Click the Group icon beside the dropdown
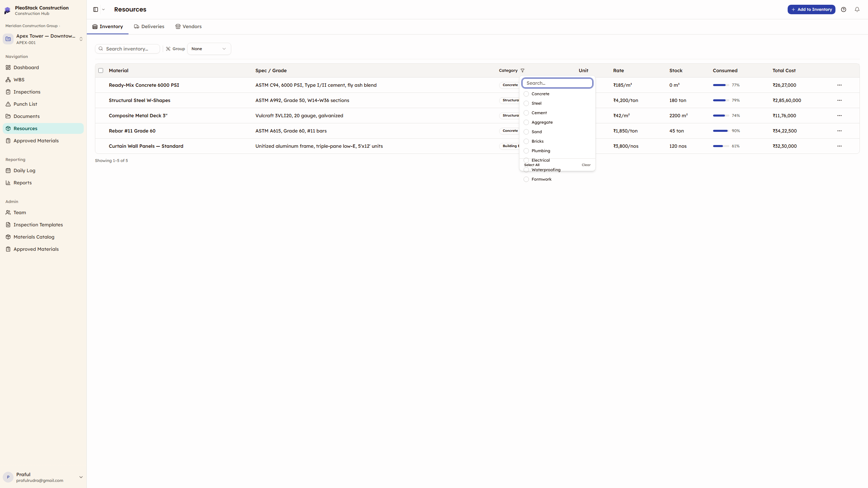This screenshot has width=868, height=488. pos(168,49)
